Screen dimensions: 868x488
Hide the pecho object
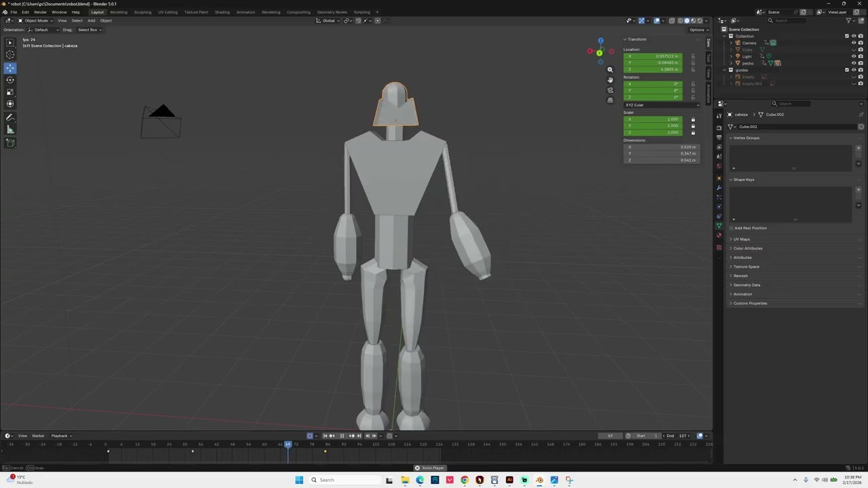[854, 63]
